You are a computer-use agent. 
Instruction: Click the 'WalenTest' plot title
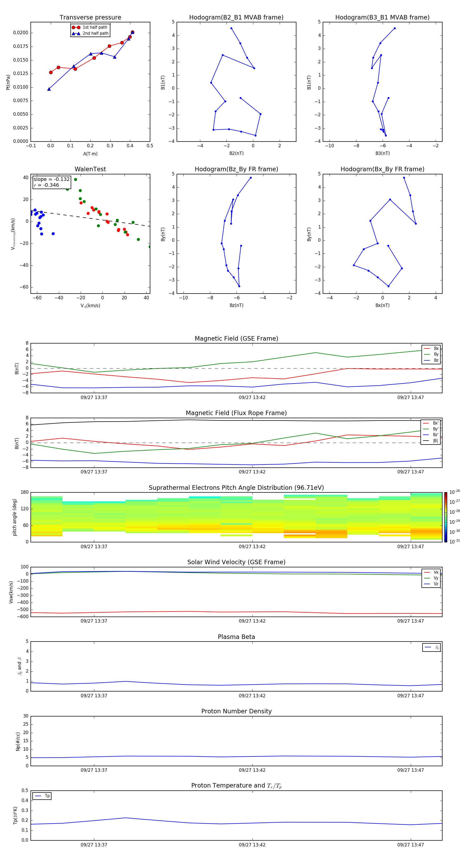point(90,169)
